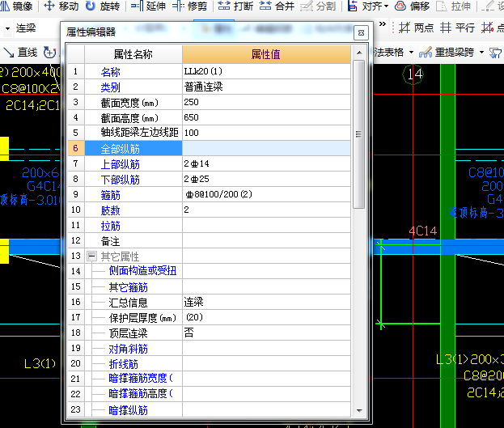Viewport: 504px width, 428px height.
Task: Edit the 轴线距梁左边线距 value 100
Action: click(x=266, y=133)
